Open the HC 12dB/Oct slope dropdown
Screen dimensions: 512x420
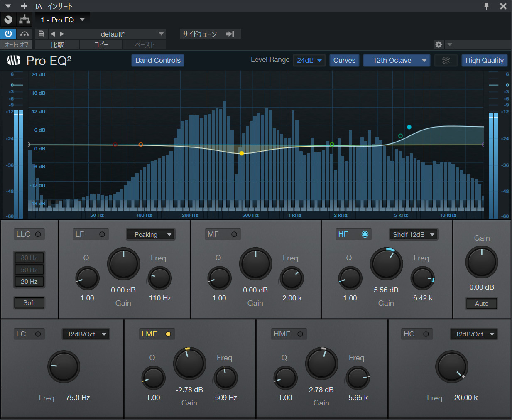pos(474,334)
